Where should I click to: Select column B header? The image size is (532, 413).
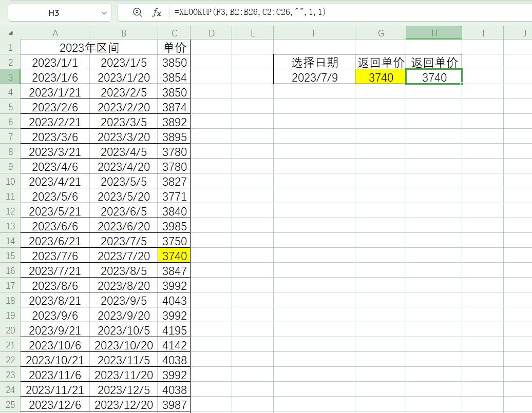coord(123,33)
